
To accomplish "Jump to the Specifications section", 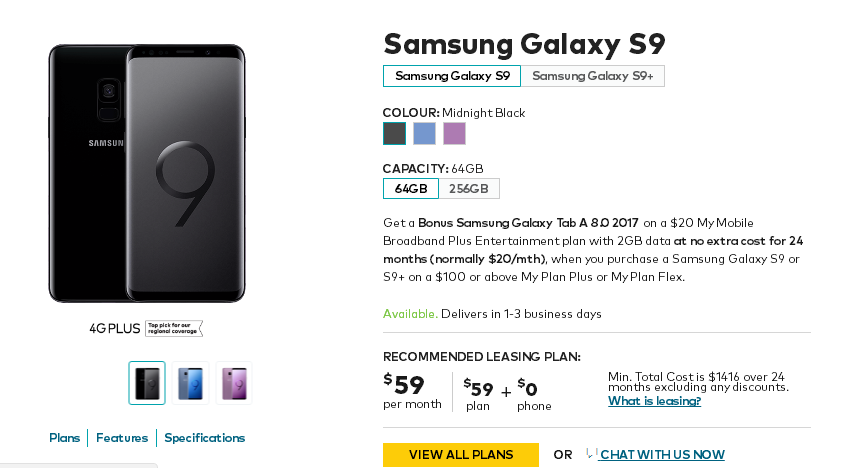I will pyautogui.click(x=205, y=438).
